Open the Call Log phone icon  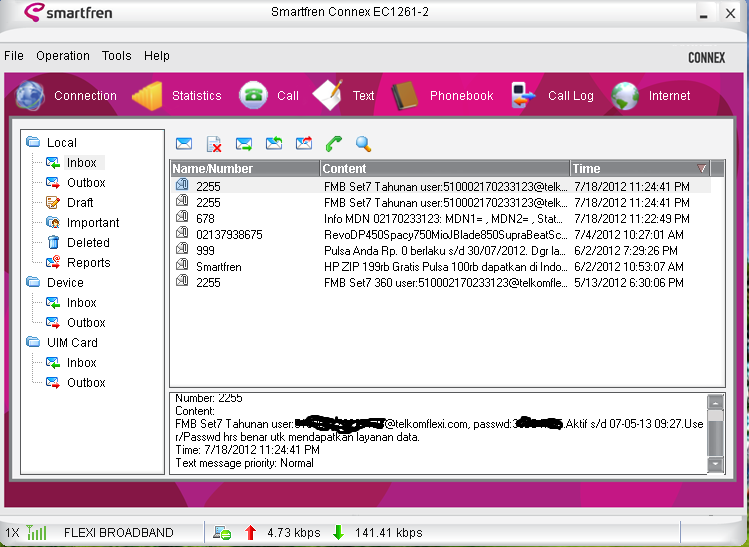tap(523, 95)
